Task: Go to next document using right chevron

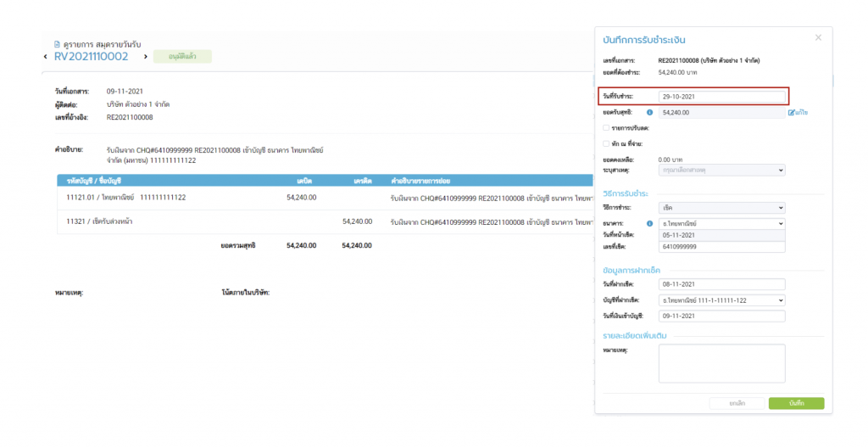Action: (x=146, y=57)
